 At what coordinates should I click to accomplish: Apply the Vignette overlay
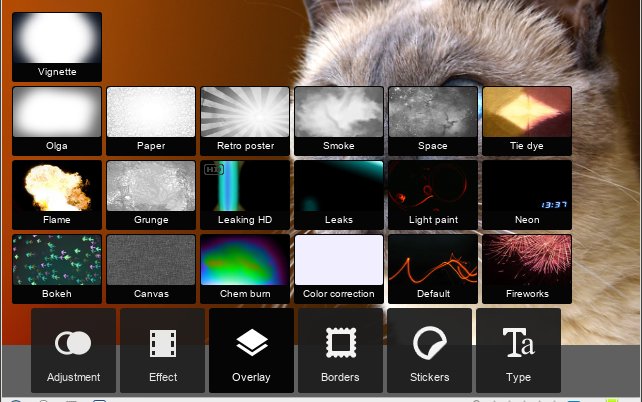(57, 47)
